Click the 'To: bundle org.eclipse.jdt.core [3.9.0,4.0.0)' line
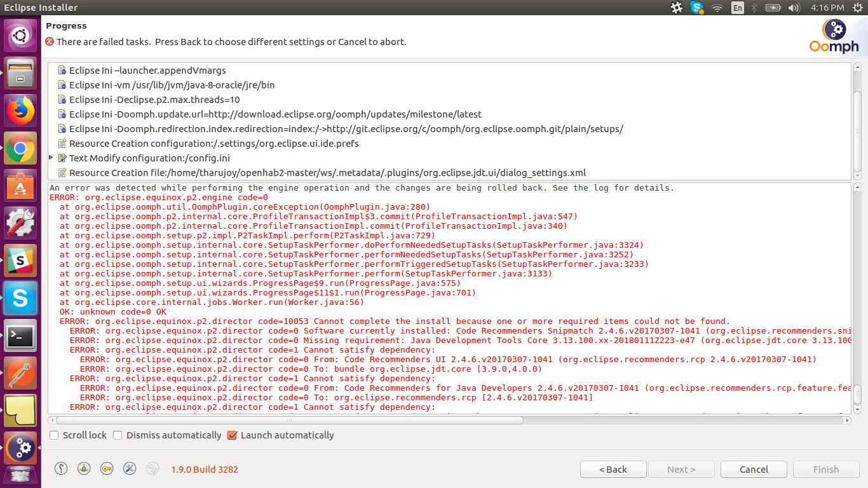Image resolution: width=868 pixels, height=488 pixels. [x=311, y=369]
